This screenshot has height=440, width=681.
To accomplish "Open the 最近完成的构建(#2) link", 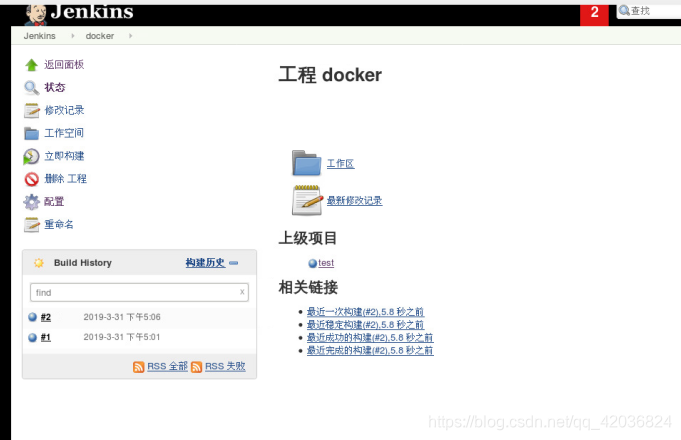I will 370,351.
